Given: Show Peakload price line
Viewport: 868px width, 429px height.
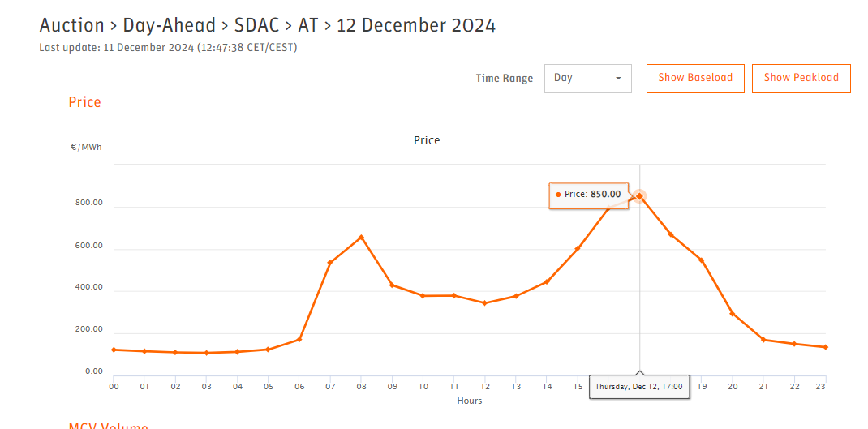Looking at the screenshot, I should [801, 78].
